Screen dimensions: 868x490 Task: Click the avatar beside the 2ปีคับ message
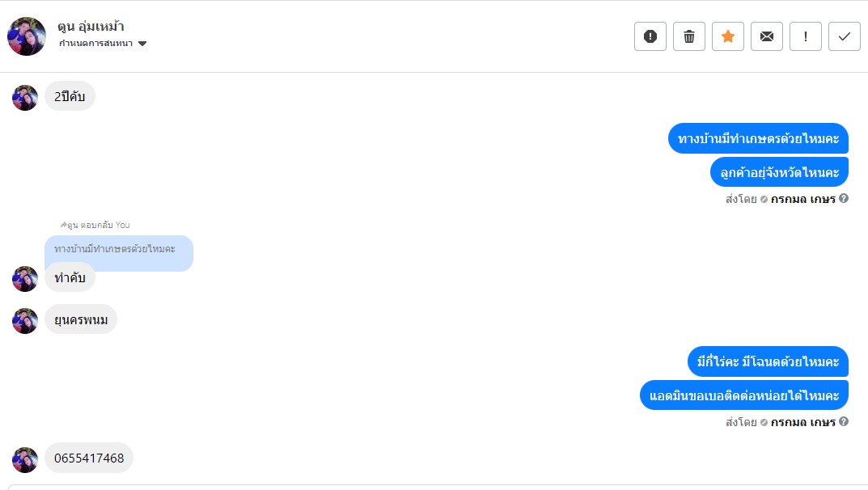(25, 97)
